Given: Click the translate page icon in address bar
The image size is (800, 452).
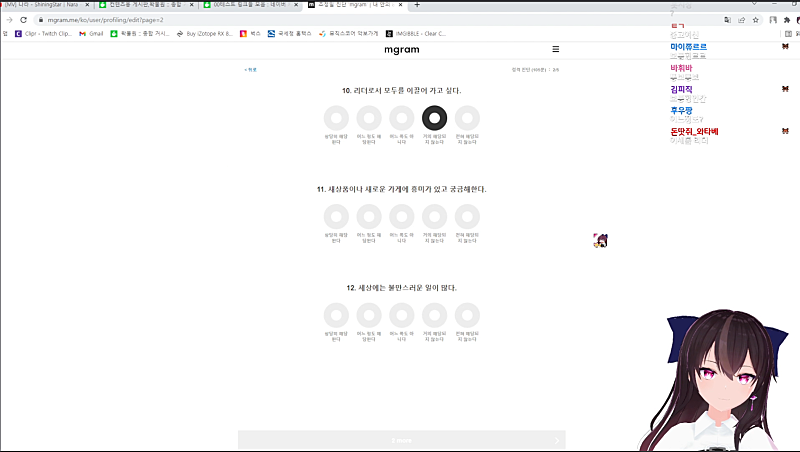Looking at the screenshot, I should pyautogui.click(x=728, y=20).
